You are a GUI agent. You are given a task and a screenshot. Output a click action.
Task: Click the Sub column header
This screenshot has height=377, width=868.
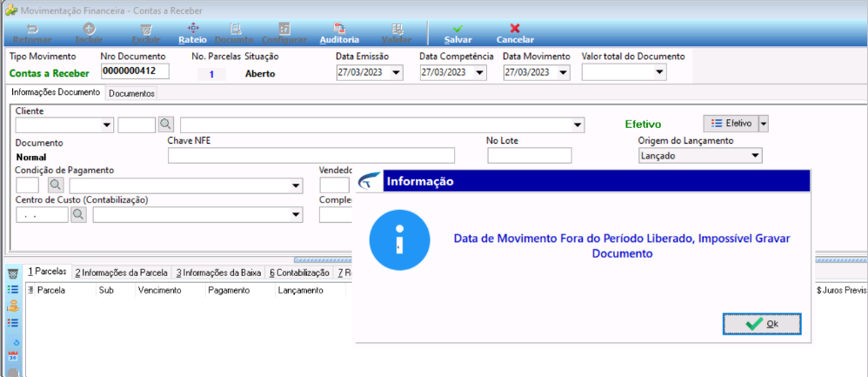coord(116,290)
